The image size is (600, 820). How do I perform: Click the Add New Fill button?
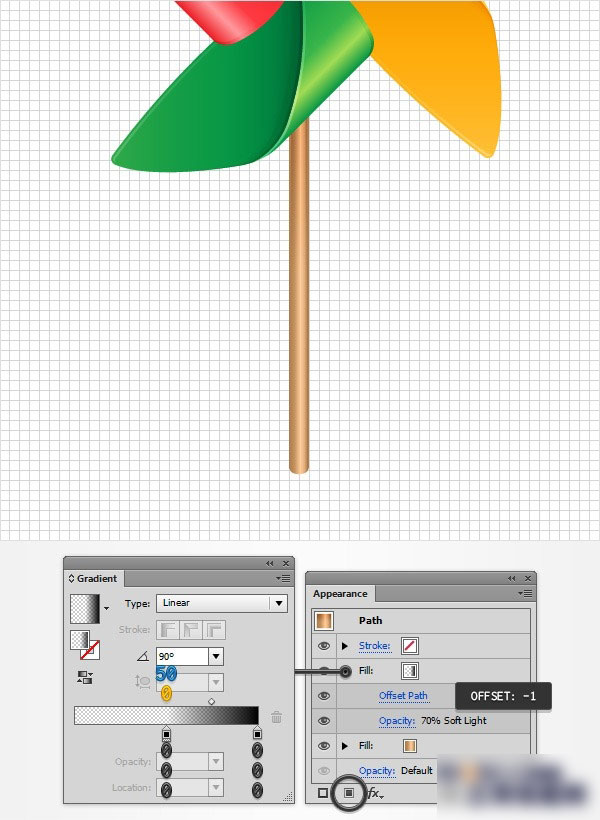coord(348,793)
